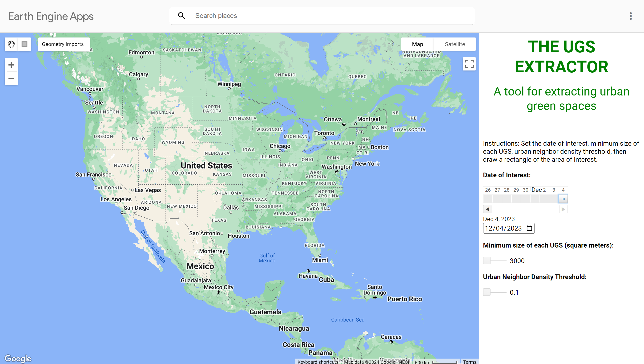The width and height of the screenshot is (644, 364).
Task: Click Urban Neighbor Density Threshold slider
Action: pyautogui.click(x=487, y=292)
